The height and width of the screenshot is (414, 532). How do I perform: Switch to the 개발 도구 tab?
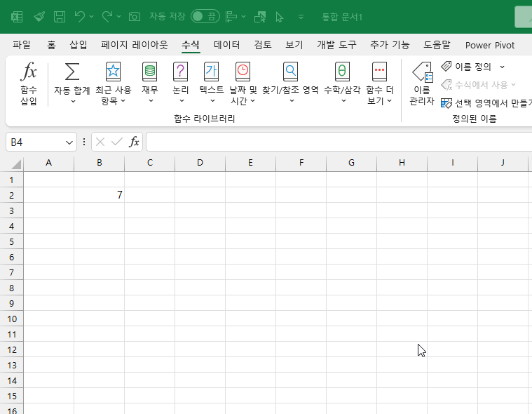coord(336,45)
